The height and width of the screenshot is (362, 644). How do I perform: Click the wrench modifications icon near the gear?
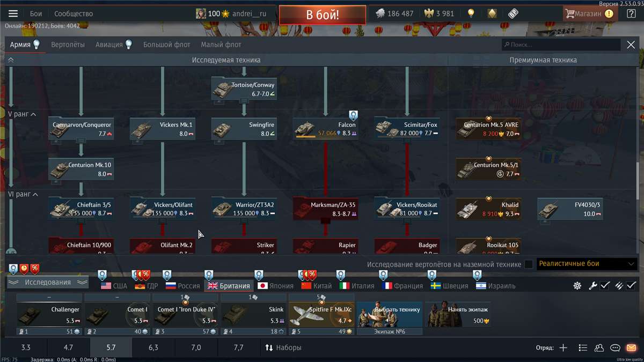[x=593, y=286]
